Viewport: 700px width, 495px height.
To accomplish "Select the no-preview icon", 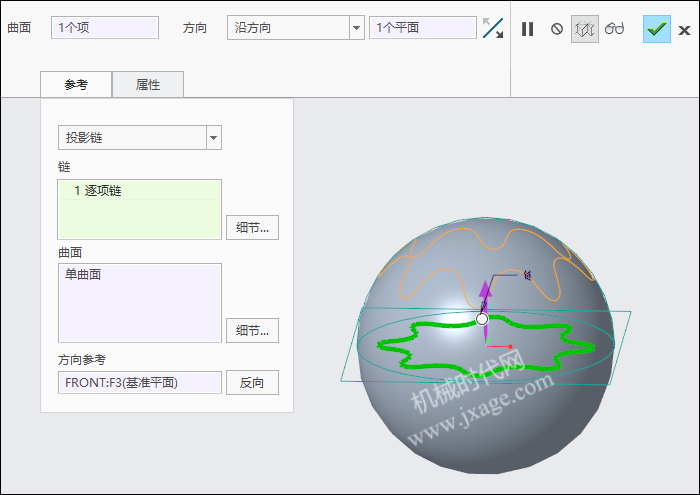I will coord(557,29).
